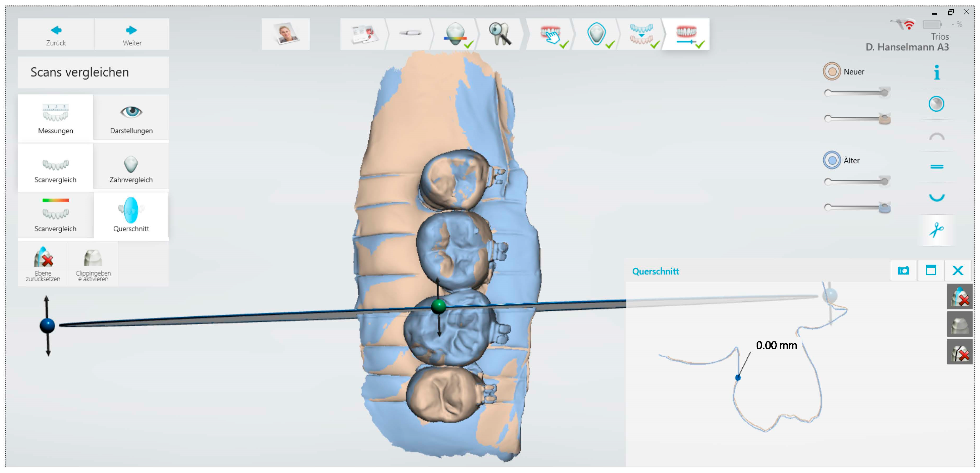The height and width of the screenshot is (473, 980).
Task: Toggle the Neuer scan visibility circle
Action: pos(832,72)
